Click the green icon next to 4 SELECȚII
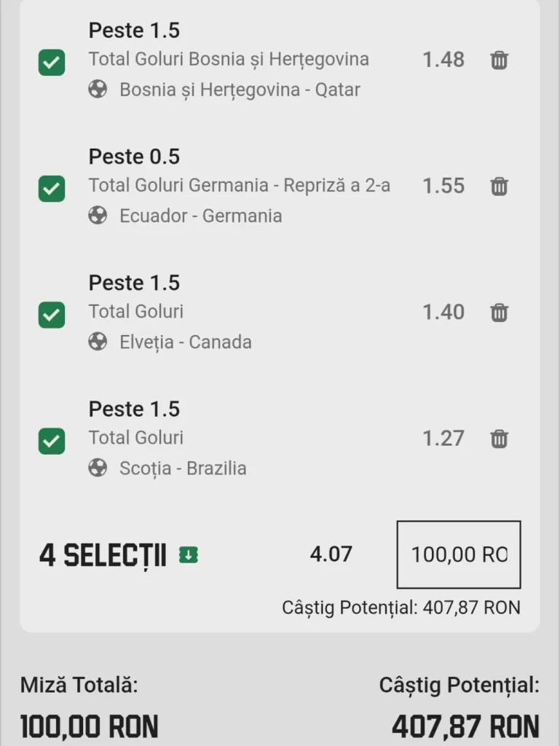Viewport: 560px width, 746px height. [x=189, y=554]
